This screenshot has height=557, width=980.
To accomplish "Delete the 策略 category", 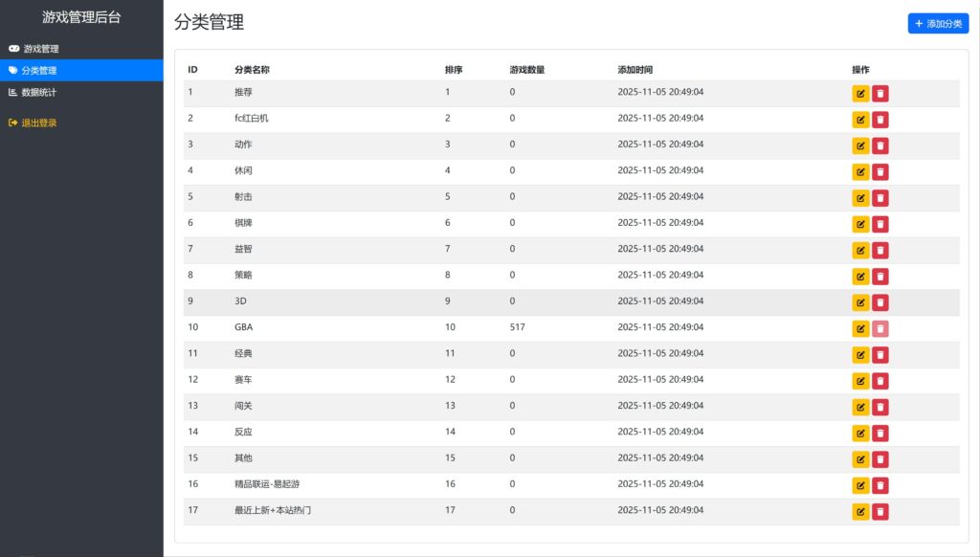I will point(880,275).
